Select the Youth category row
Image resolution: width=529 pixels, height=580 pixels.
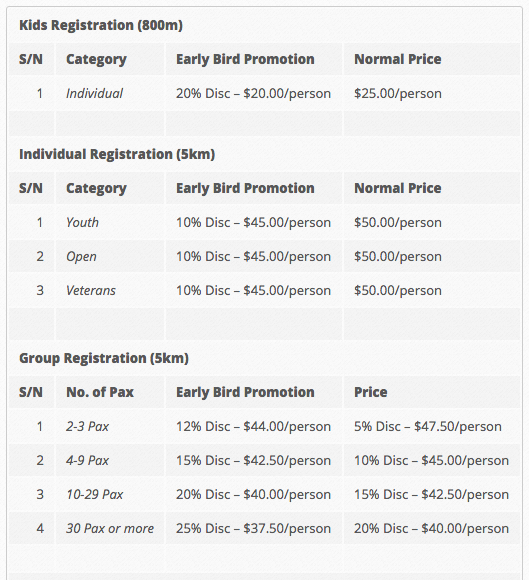pyautogui.click(x=264, y=222)
